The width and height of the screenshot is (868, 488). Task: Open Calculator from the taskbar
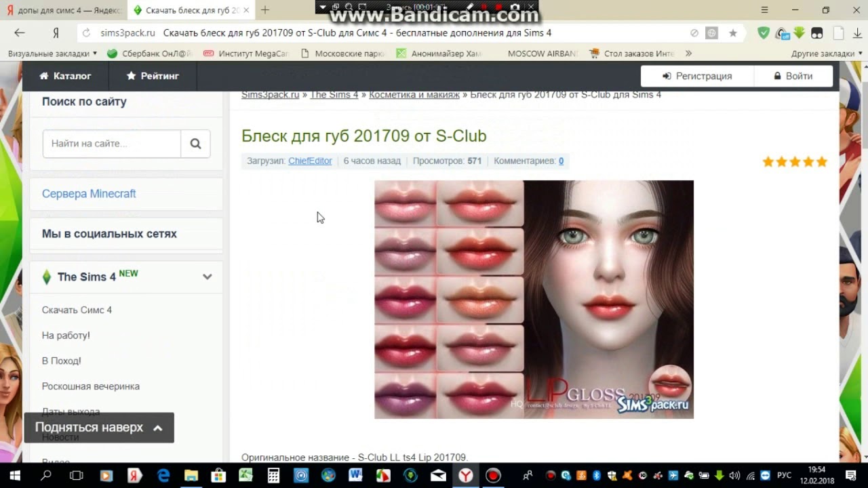tap(273, 476)
